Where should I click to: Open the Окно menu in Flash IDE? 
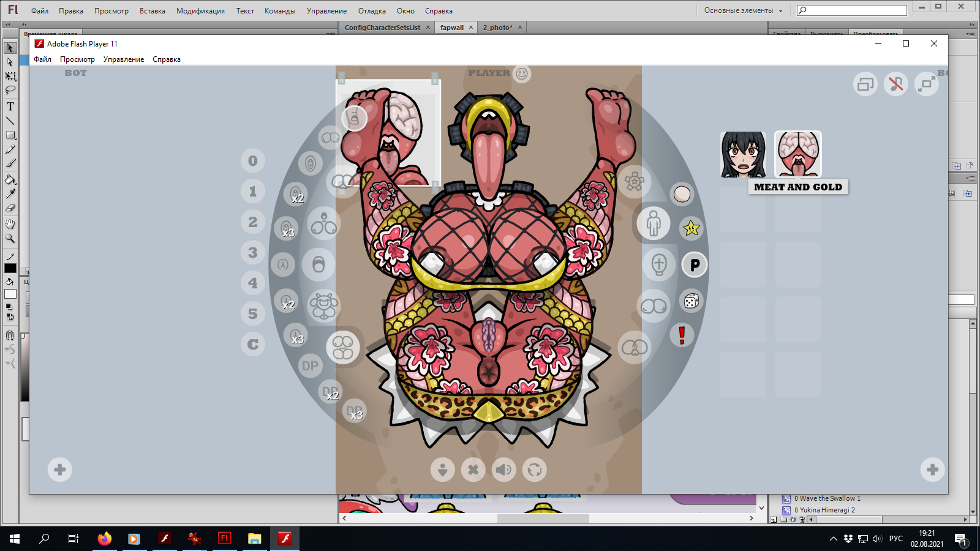[405, 11]
